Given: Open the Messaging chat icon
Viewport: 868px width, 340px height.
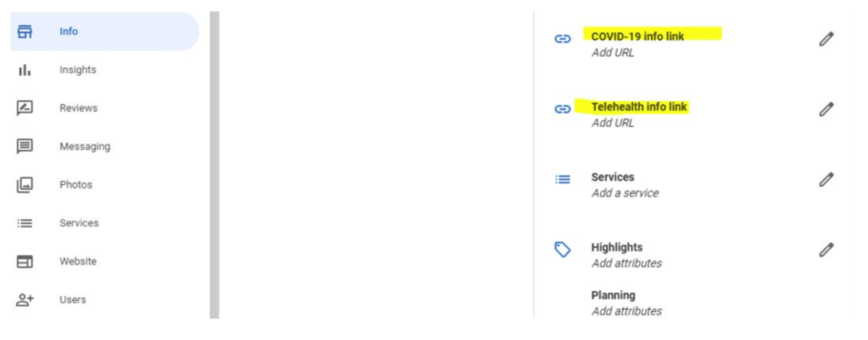Looking at the screenshot, I should point(25,147).
